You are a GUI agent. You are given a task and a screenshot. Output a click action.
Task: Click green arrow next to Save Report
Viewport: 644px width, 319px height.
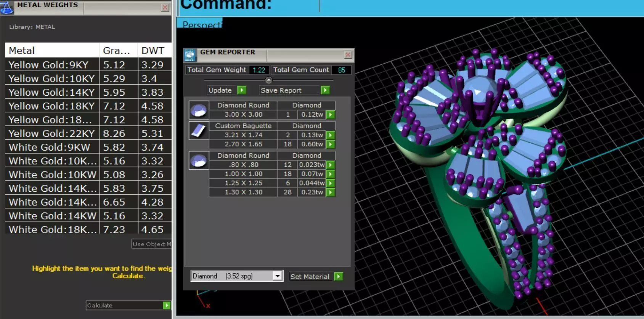[325, 90]
